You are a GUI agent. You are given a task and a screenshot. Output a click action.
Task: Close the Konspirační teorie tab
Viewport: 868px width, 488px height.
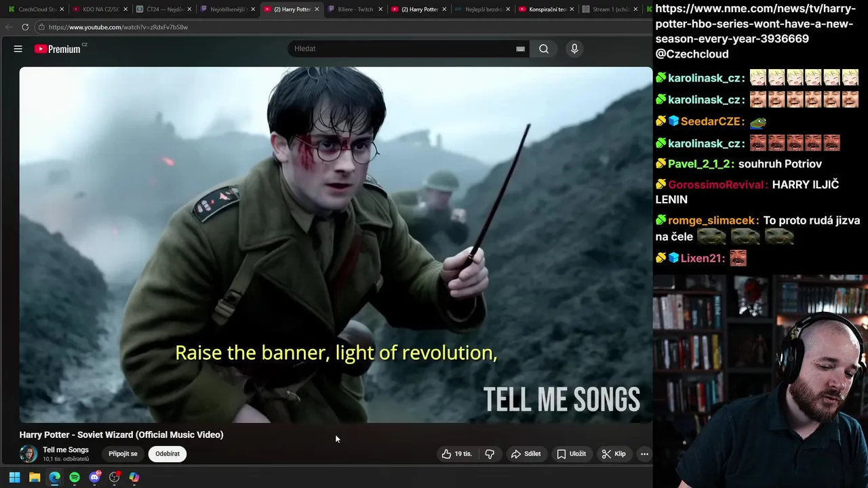572,9
